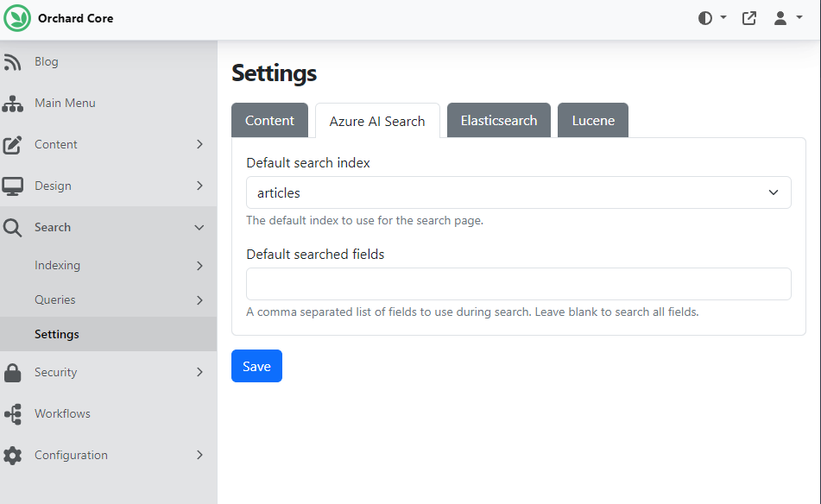Open the user account icon menu

tap(780, 18)
